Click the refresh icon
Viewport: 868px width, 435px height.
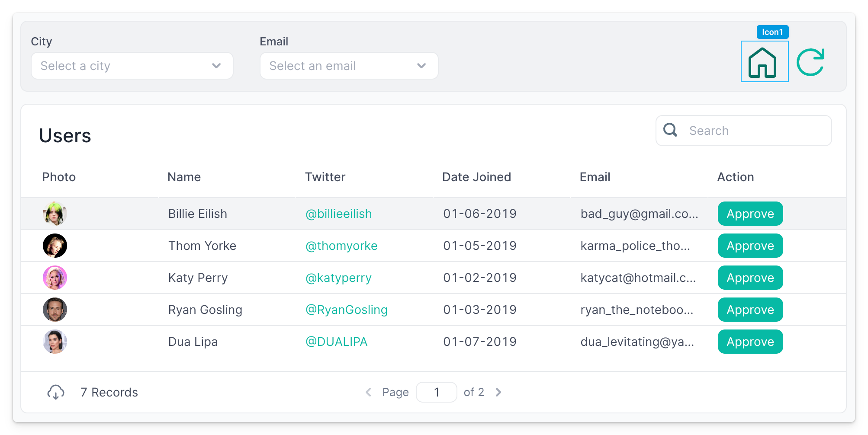810,62
